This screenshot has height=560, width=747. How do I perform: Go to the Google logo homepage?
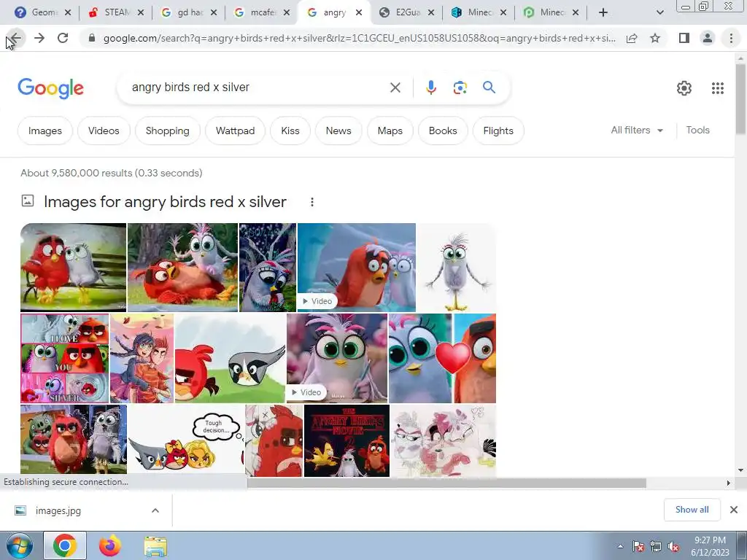coord(50,88)
